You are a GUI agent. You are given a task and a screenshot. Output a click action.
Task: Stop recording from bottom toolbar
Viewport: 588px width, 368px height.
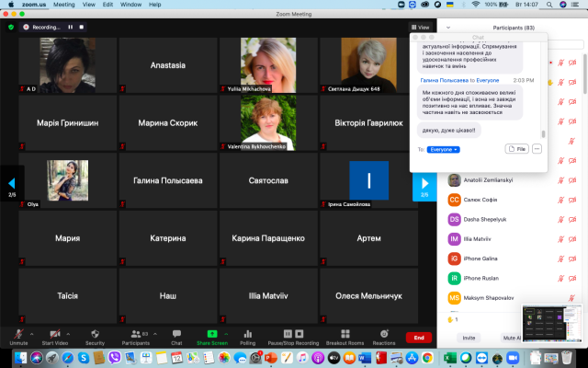point(300,334)
